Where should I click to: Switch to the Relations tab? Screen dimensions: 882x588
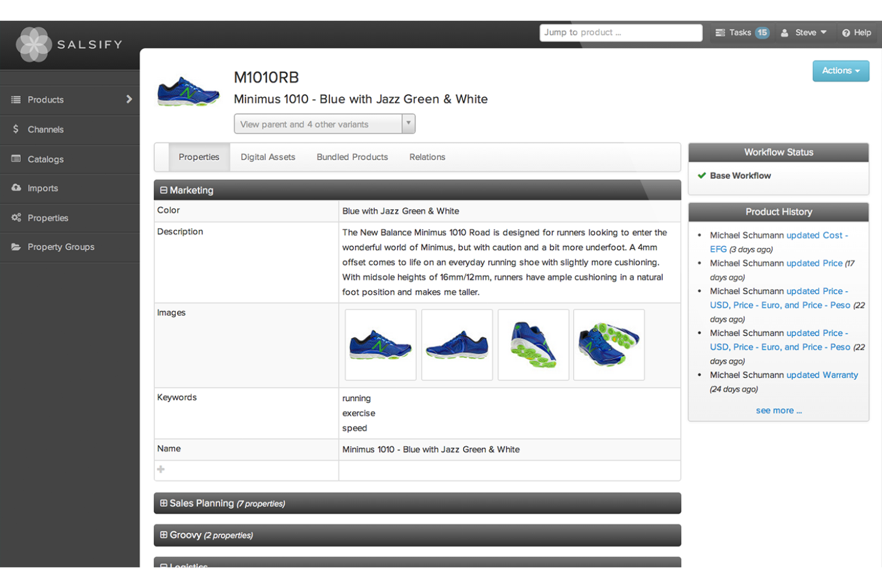tap(427, 157)
